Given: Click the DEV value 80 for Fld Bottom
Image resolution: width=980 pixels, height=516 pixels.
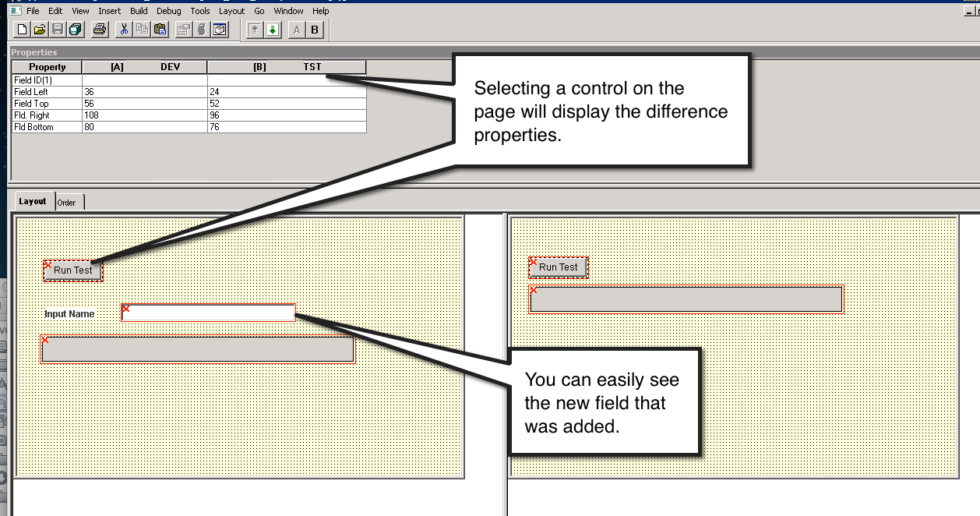Looking at the screenshot, I should 145,127.
